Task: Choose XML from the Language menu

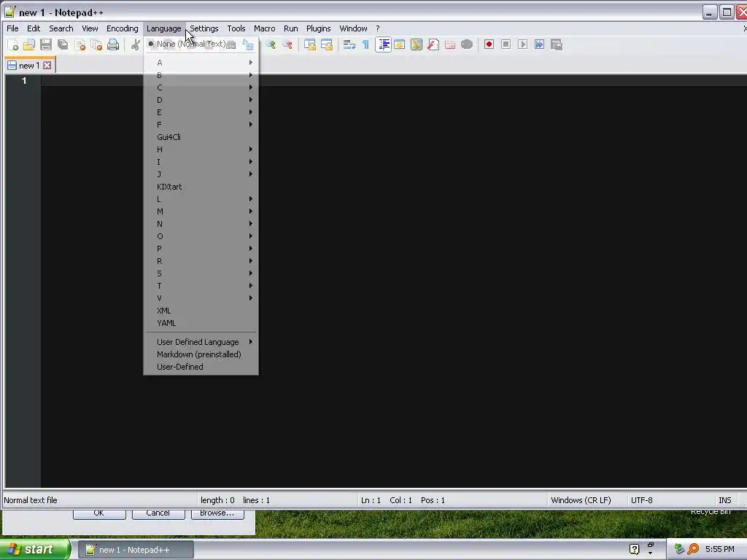Action: click(201, 311)
